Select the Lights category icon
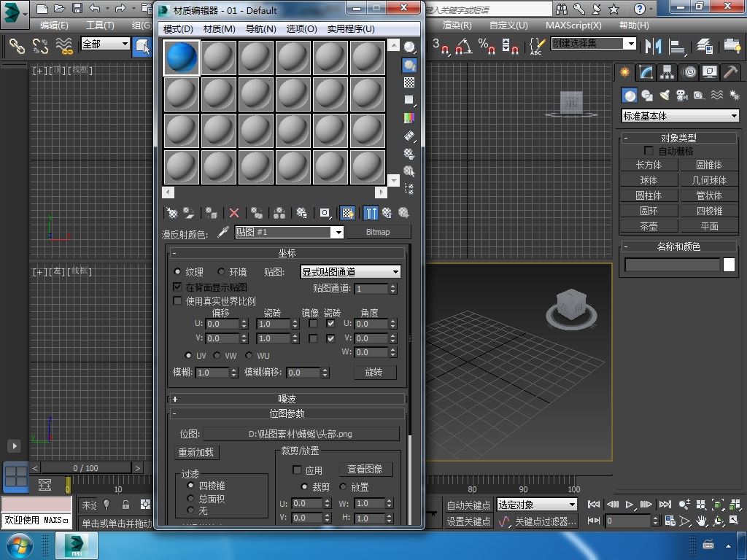Image resolution: width=747 pixels, height=560 pixels. (665, 96)
